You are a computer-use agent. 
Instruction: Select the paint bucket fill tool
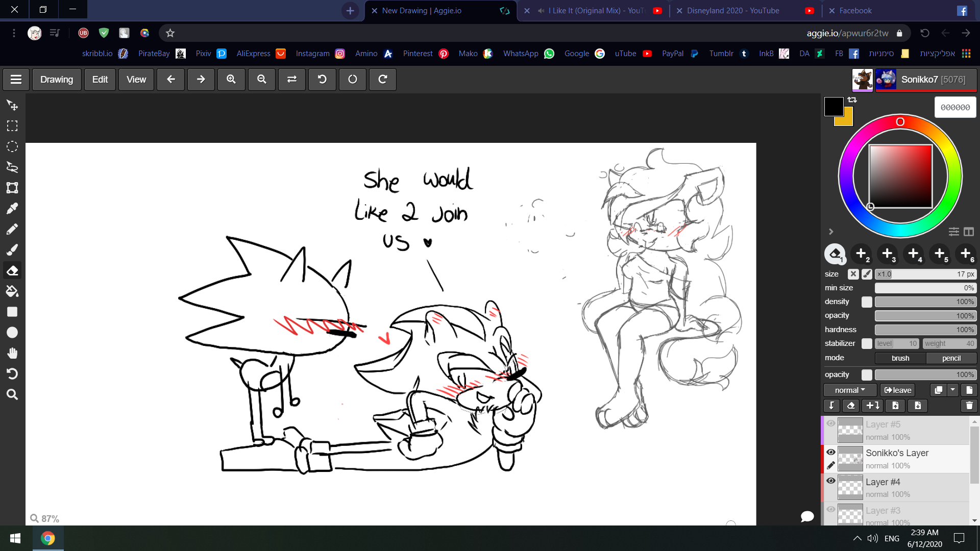click(12, 291)
